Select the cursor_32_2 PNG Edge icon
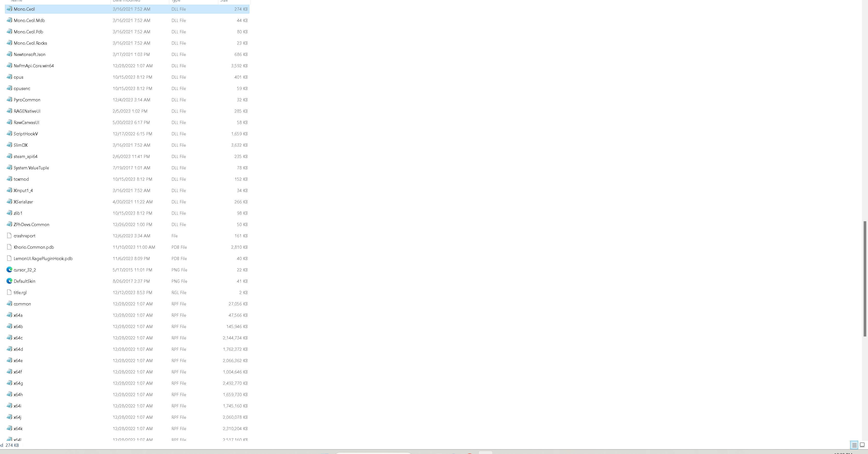 click(x=9, y=270)
